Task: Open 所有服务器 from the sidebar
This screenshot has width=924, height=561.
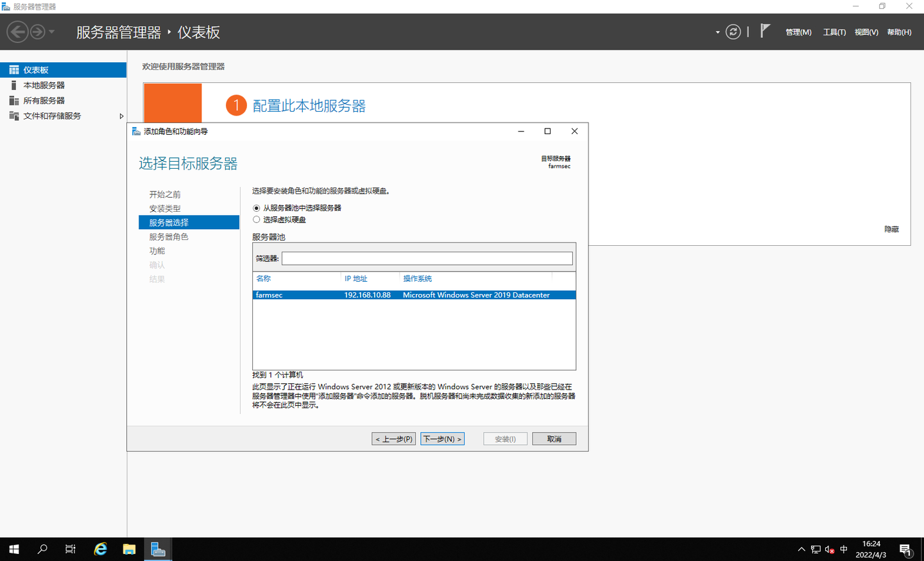Action: (x=13, y=100)
